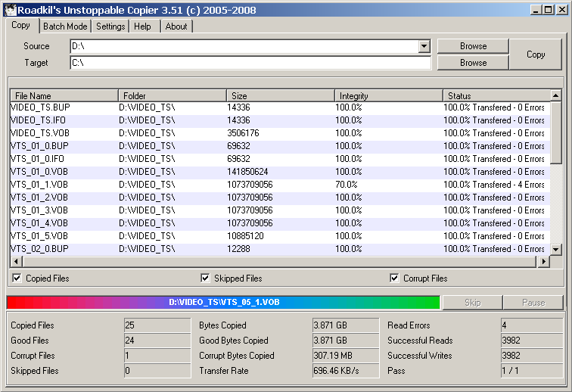This screenshot has width=572, height=392.
Task: Click the application icon in the title bar
Action: pos(8,10)
